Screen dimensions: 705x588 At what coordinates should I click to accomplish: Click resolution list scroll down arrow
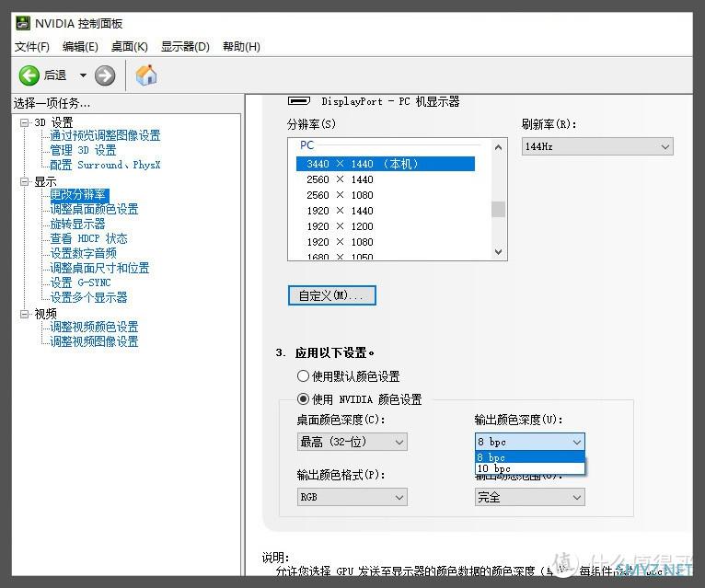[x=498, y=252]
